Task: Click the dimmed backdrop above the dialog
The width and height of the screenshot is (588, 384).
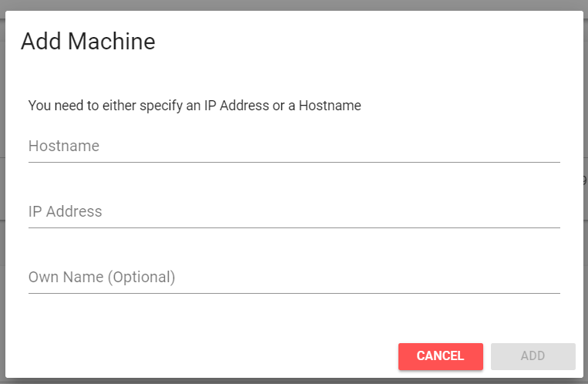Action: [293, 5]
